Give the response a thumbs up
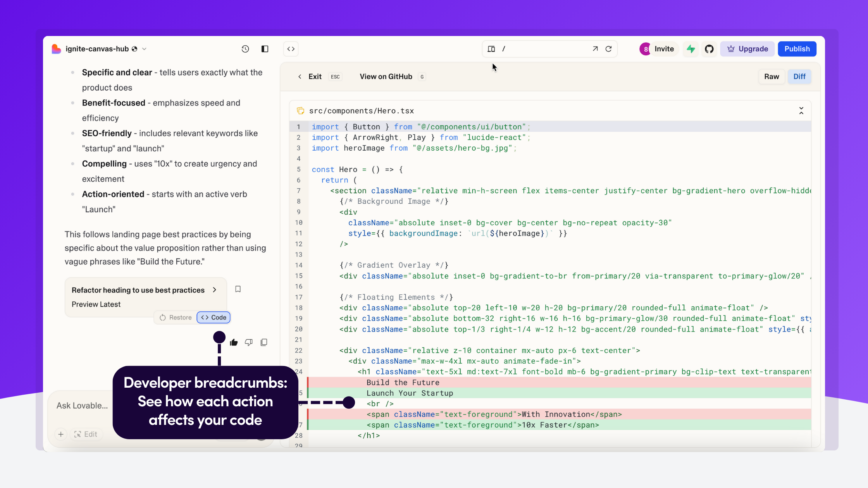The height and width of the screenshot is (488, 868). point(234,342)
